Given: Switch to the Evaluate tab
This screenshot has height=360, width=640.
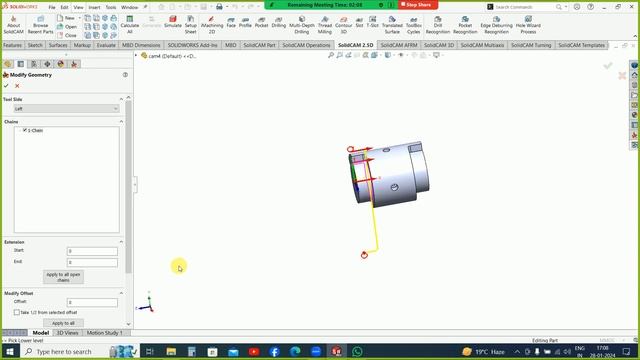Looking at the screenshot, I should click(106, 45).
